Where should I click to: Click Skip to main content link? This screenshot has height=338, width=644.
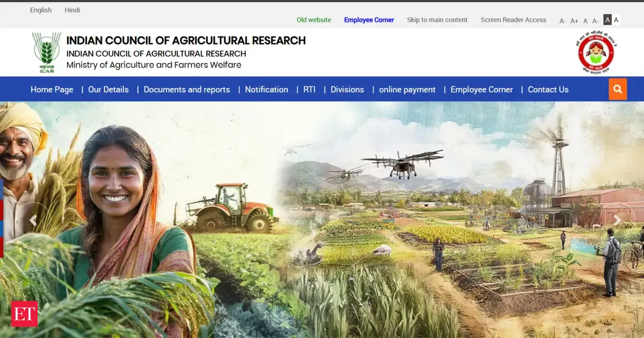pyautogui.click(x=437, y=20)
